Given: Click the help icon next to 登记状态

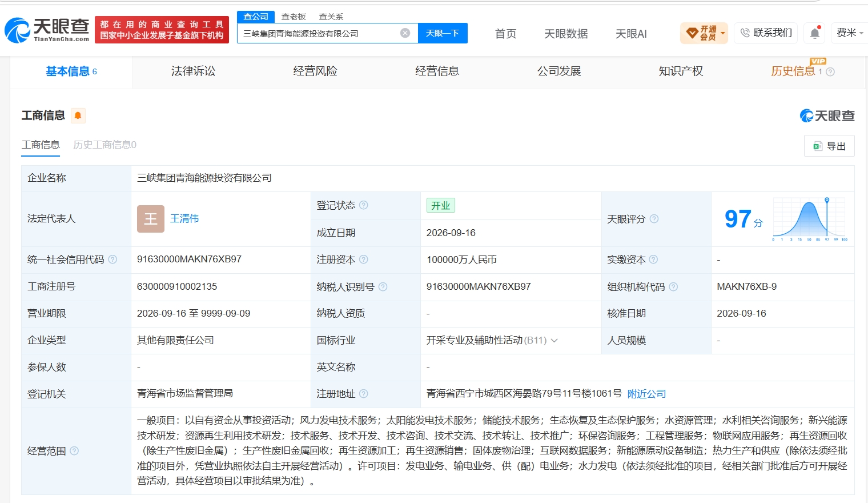Looking at the screenshot, I should (x=364, y=205).
